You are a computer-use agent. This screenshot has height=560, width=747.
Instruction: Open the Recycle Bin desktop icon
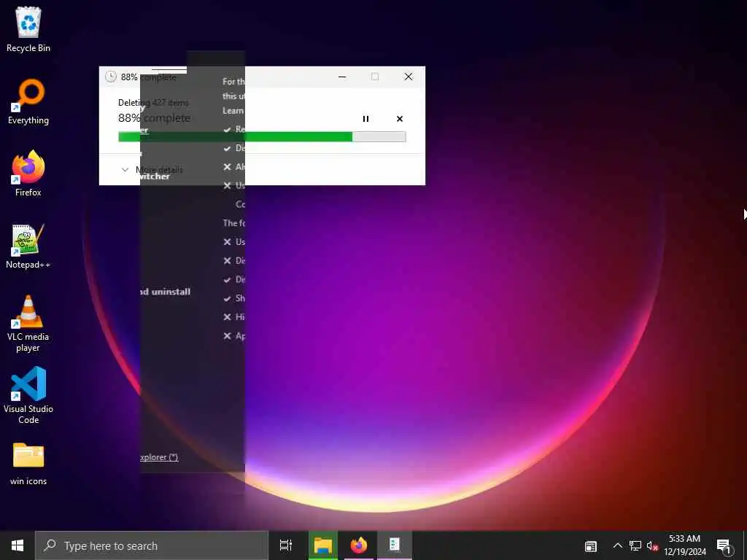pos(28,29)
